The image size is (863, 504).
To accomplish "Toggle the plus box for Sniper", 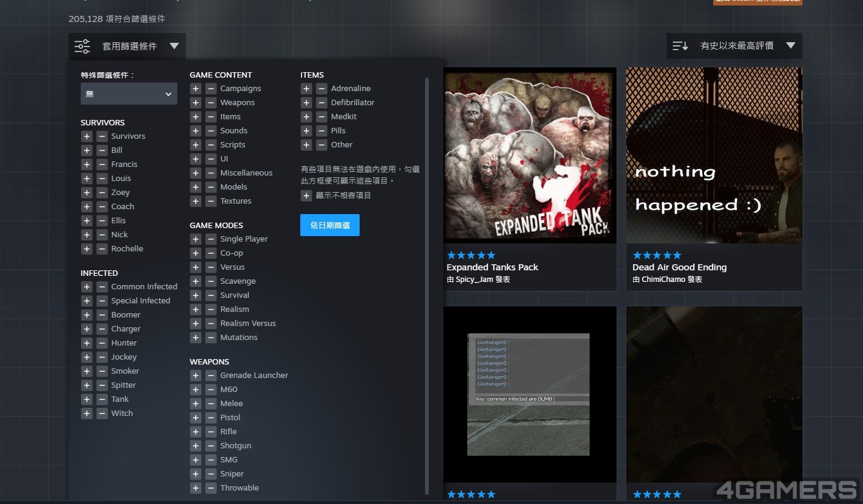I will (195, 474).
